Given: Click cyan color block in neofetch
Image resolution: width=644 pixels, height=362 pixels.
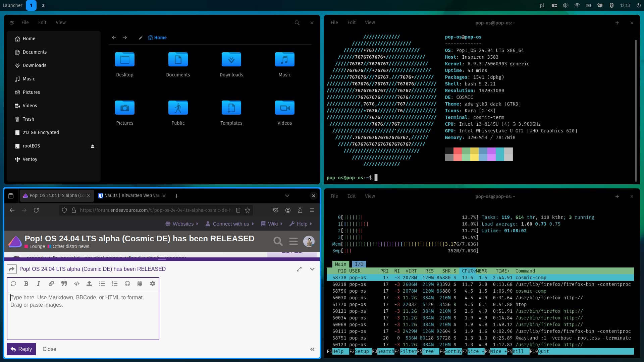Looking at the screenshot, I should pos(500,154).
